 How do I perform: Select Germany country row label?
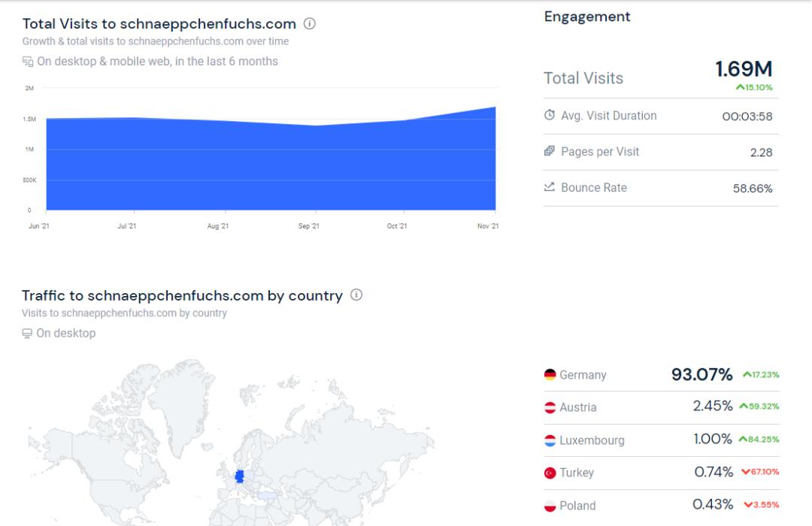coord(583,375)
